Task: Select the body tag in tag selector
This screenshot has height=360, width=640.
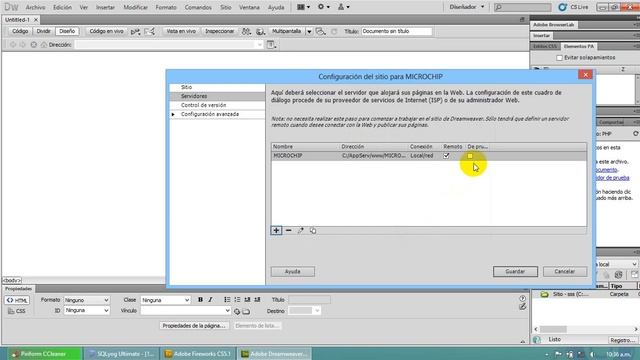Action: point(12,280)
